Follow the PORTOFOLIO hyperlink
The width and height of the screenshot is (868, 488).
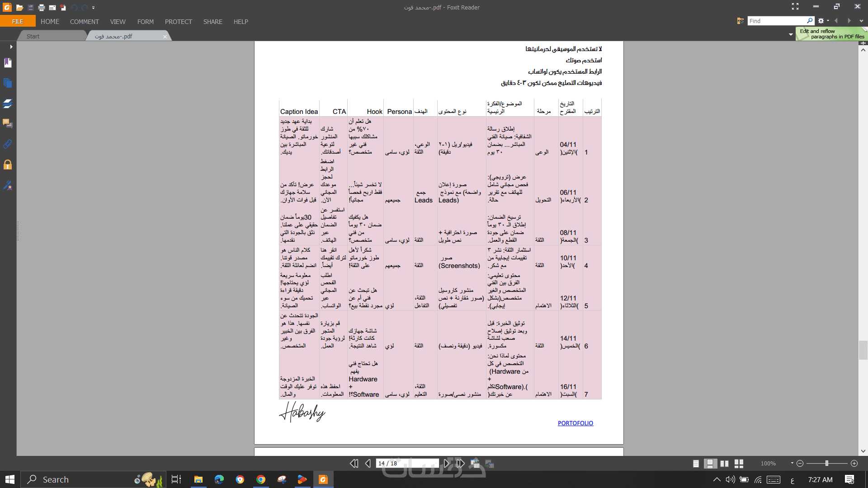575,423
